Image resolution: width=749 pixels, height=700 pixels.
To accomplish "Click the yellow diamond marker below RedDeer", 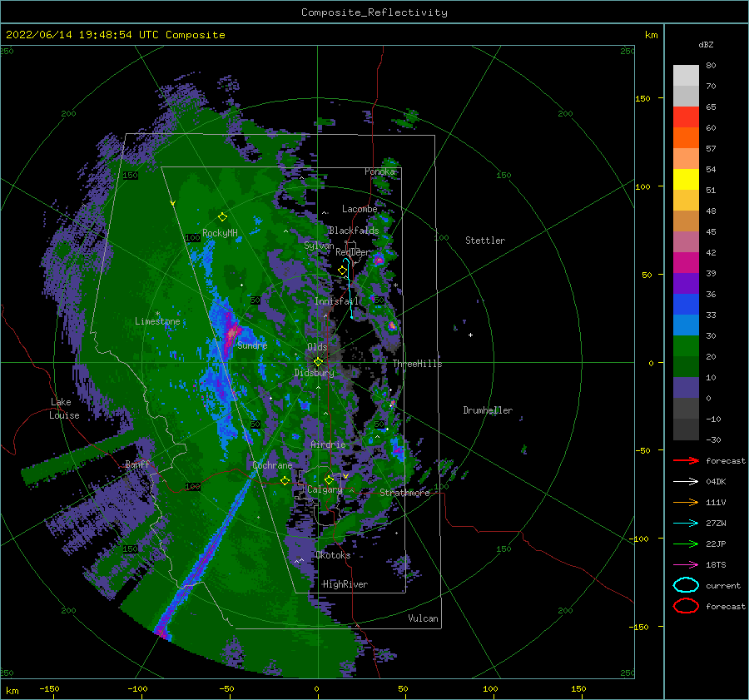I will (342, 271).
